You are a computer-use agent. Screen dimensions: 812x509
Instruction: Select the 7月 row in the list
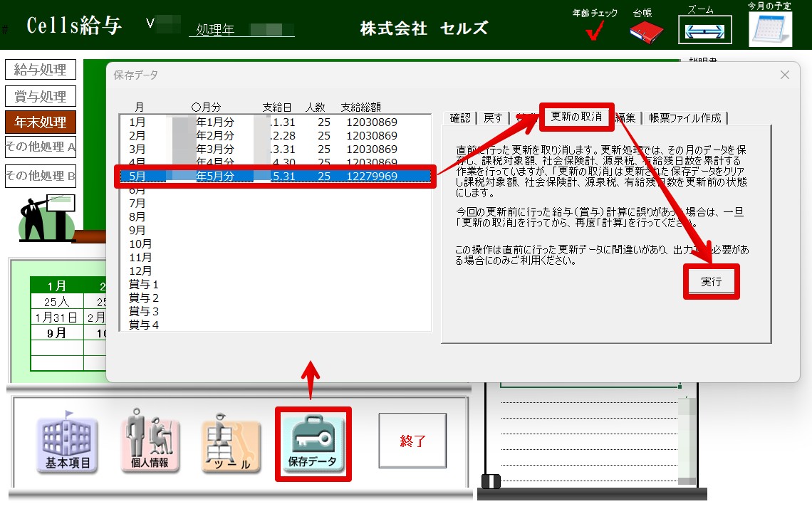point(275,203)
